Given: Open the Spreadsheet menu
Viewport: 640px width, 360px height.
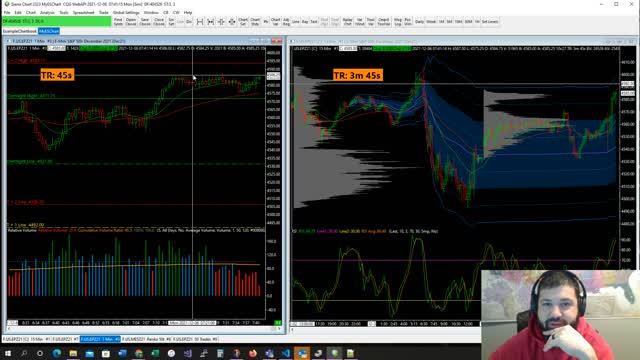Looking at the screenshot, I should coord(84,13).
